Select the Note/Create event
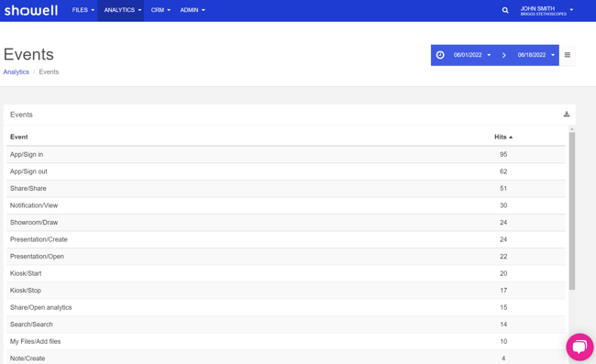 pyautogui.click(x=286, y=358)
